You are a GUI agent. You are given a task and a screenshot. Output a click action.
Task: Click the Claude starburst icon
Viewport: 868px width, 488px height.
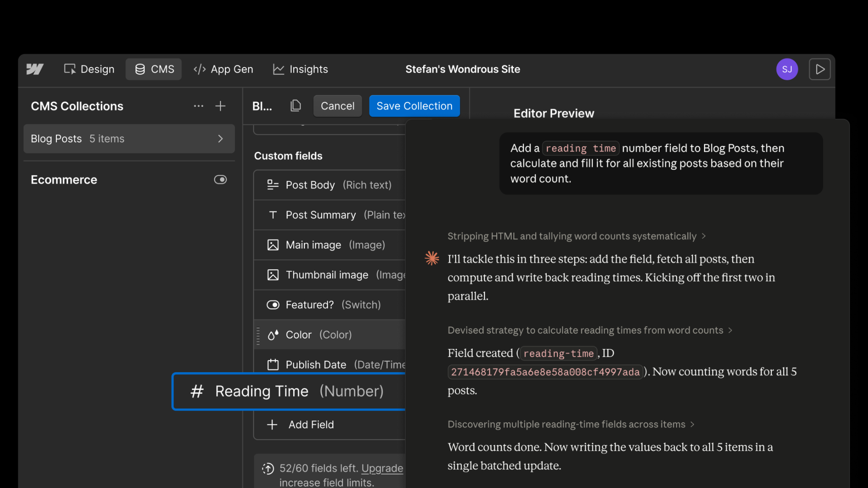coord(432,258)
